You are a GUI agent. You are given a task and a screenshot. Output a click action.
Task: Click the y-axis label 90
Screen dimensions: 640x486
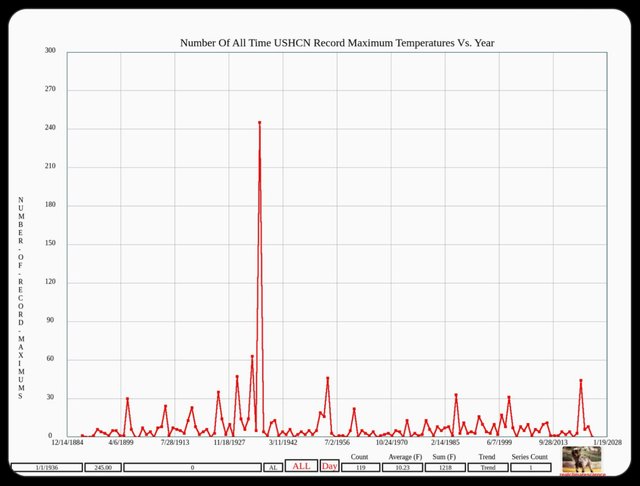[x=50, y=320]
